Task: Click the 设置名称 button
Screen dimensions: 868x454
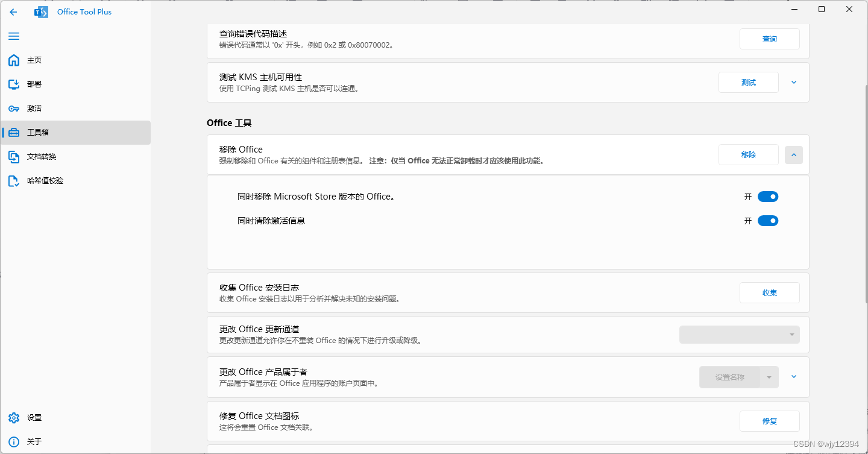Action: pos(730,377)
